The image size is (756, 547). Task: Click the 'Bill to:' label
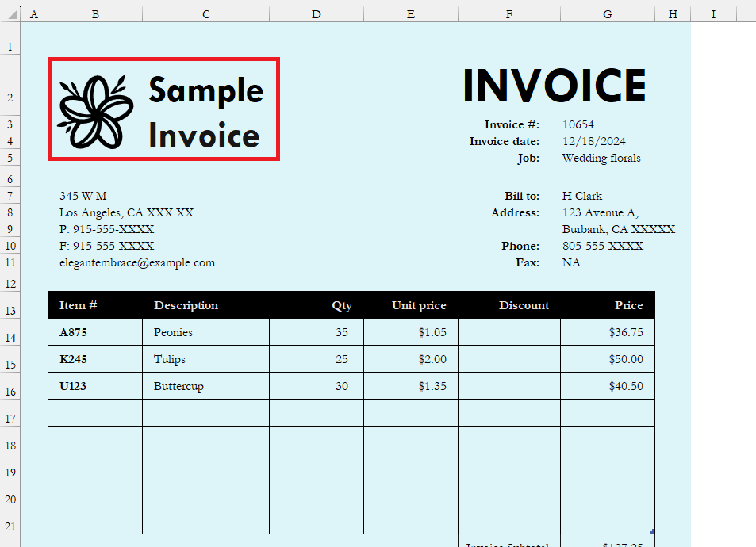point(522,196)
